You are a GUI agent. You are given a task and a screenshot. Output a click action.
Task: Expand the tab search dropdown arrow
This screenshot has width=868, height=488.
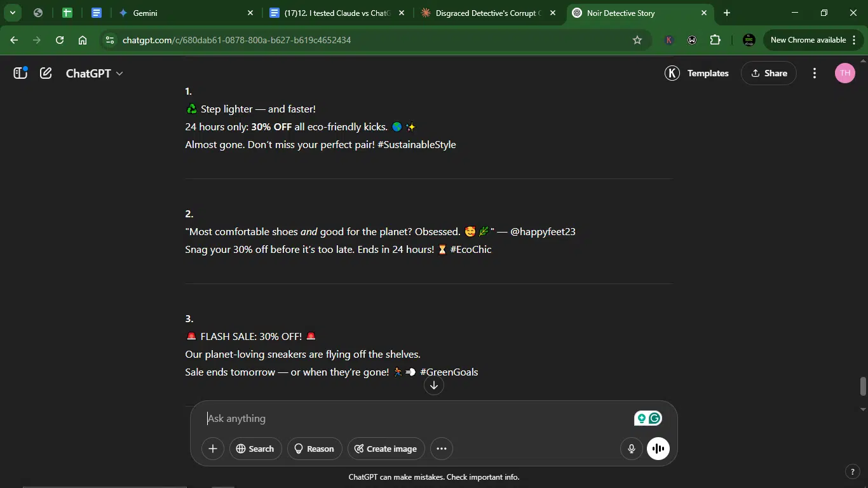[12, 13]
